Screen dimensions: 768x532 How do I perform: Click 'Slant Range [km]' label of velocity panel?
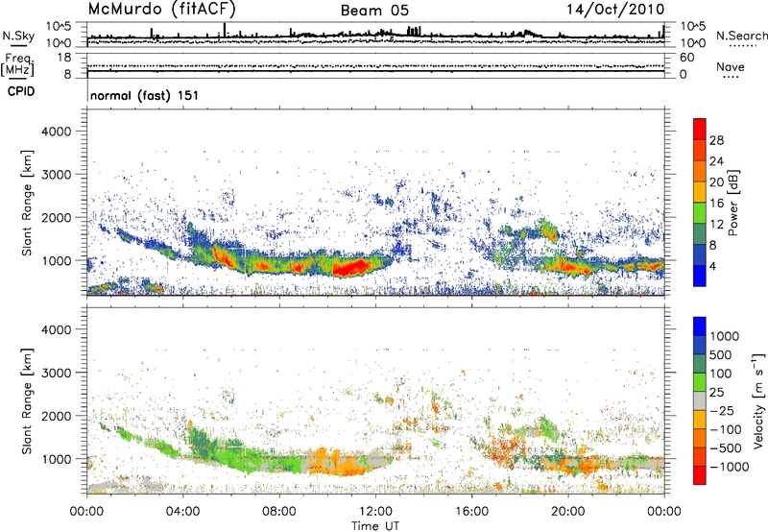[x=27, y=400]
